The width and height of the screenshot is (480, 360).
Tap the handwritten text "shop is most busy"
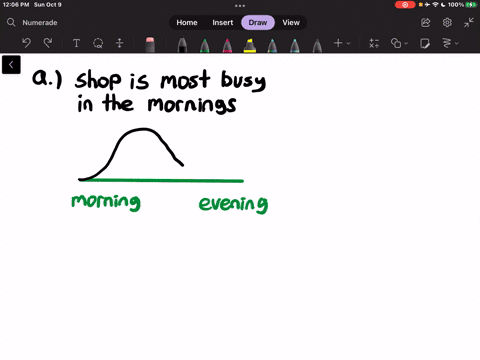coord(170,80)
